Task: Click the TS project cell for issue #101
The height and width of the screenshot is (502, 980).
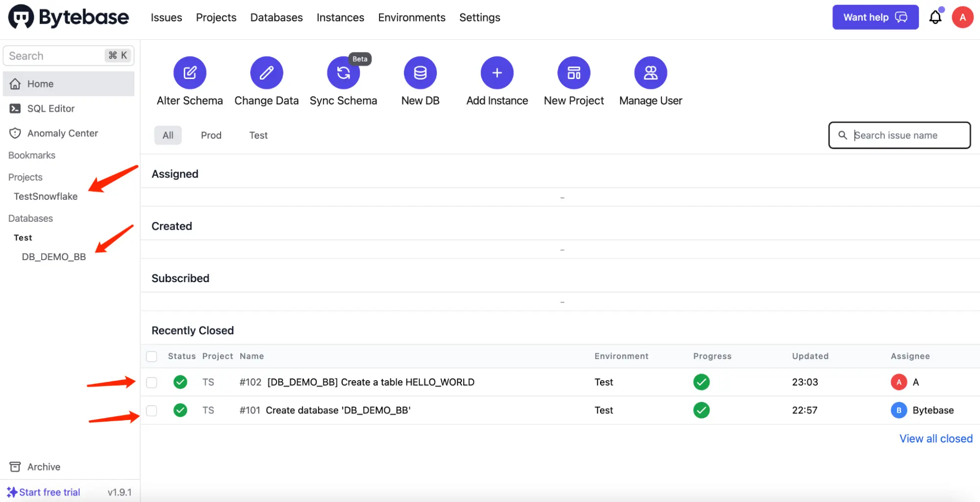Action: 208,410
